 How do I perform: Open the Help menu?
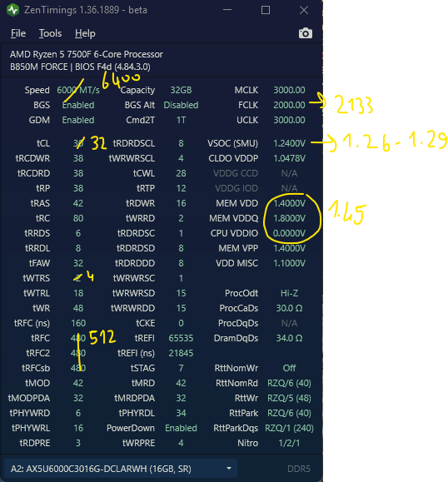tap(85, 33)
